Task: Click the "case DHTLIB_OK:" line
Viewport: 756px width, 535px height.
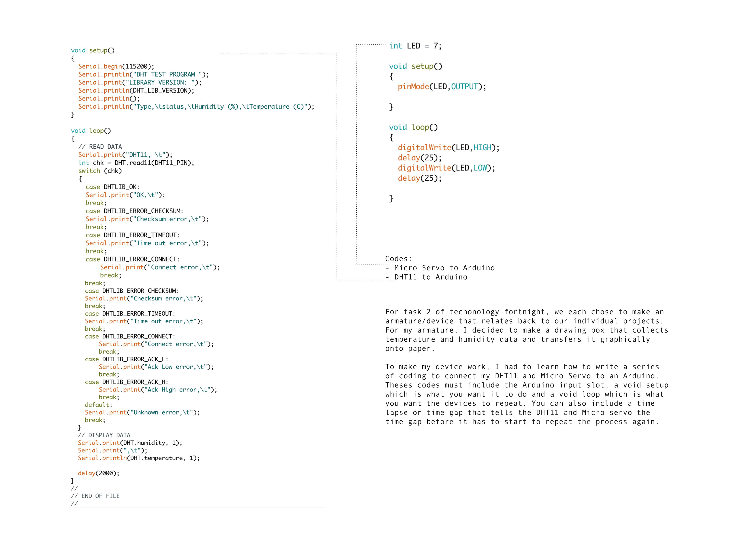Action: pyautogui.click(x=113, y=187)
